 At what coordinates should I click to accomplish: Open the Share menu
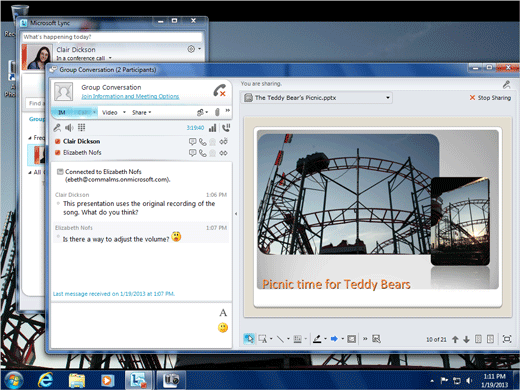pos(142,112)
